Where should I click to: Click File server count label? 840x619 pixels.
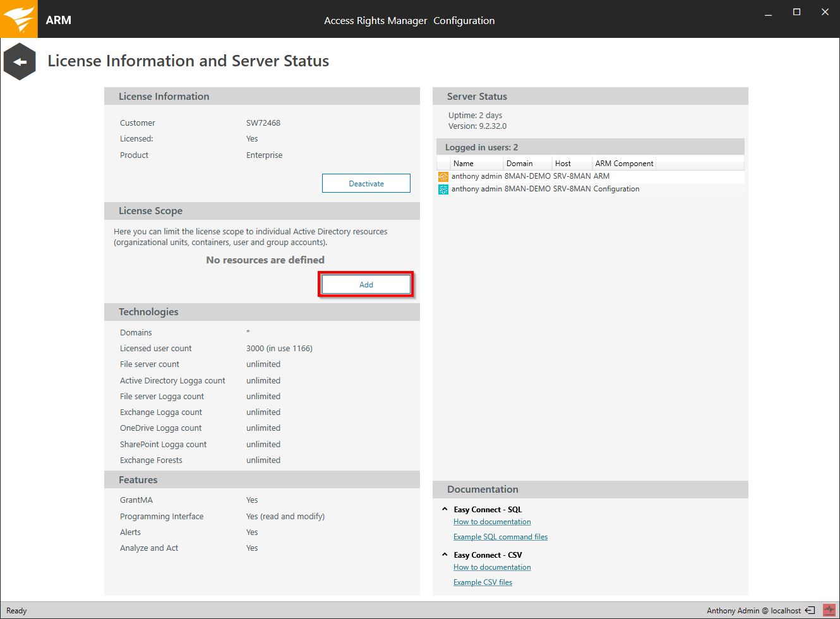[150, 364]
